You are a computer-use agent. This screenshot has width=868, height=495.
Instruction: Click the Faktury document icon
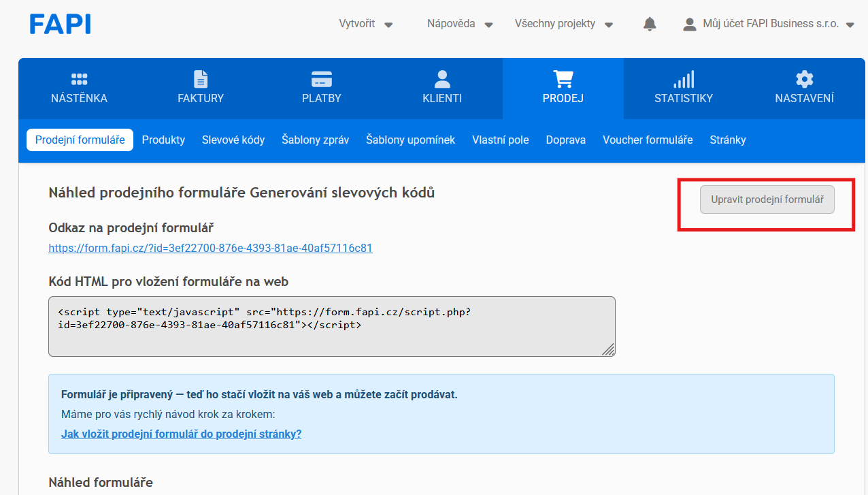201,79
